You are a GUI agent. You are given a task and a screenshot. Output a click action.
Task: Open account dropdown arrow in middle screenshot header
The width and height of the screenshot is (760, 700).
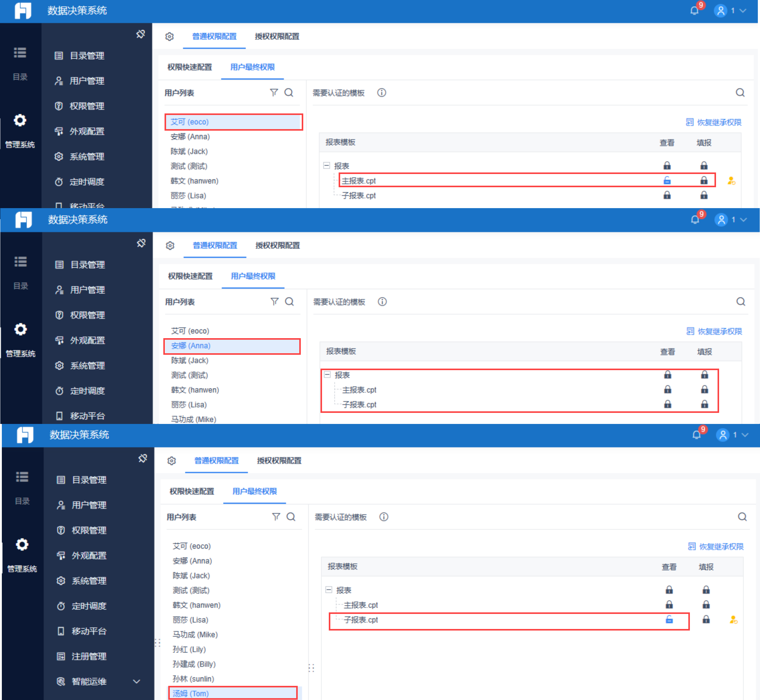click(744, 220)
